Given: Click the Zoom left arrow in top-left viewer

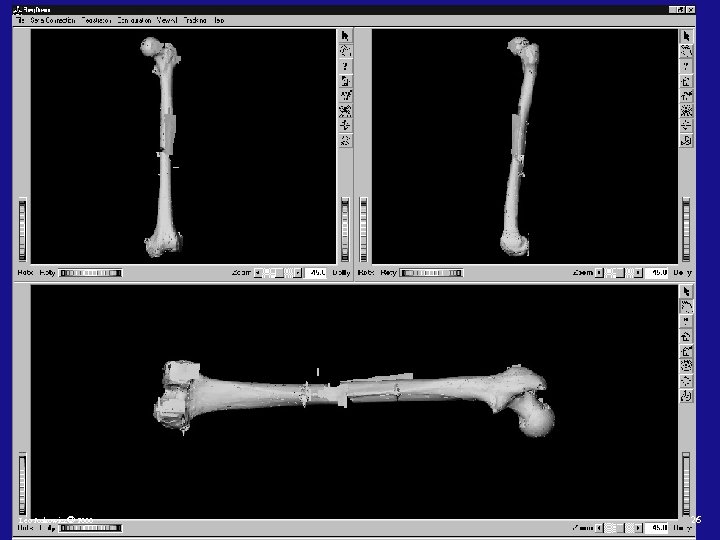Looking at the screenshot, I should pyautogui.click(x=258, y=273).
